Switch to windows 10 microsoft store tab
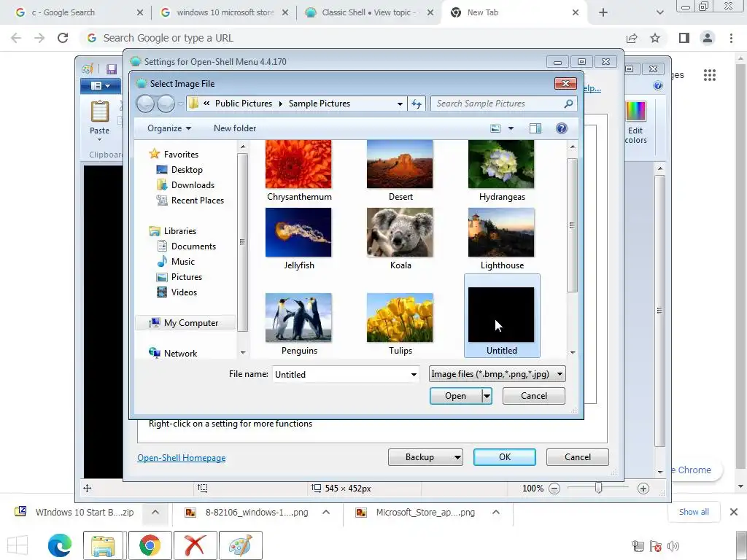The image size is (747, 560). pos(225,12)
